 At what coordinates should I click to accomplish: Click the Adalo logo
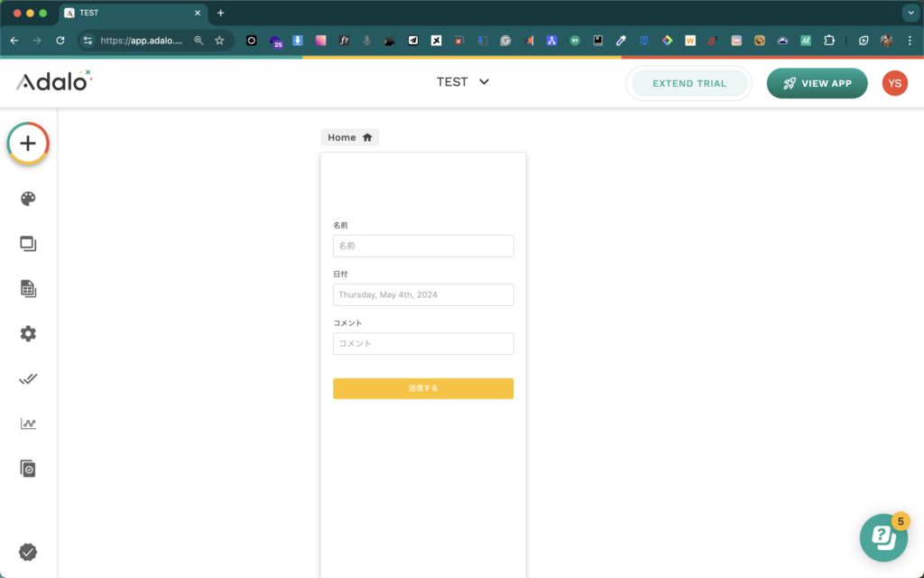tap(53, 81)
